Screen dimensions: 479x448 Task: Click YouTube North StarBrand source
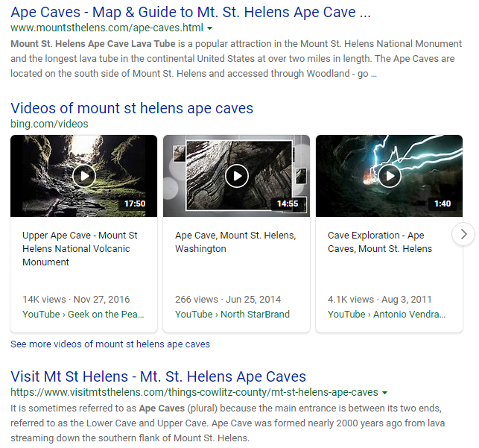point(232,314)
